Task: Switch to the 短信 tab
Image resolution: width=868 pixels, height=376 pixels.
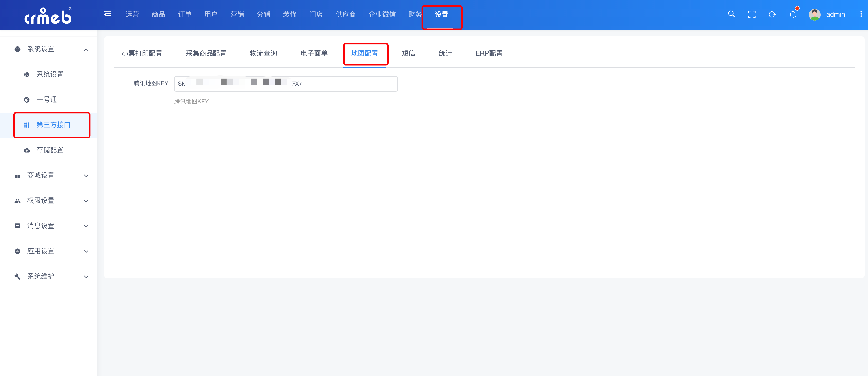Action: click(x=408, y=53)
